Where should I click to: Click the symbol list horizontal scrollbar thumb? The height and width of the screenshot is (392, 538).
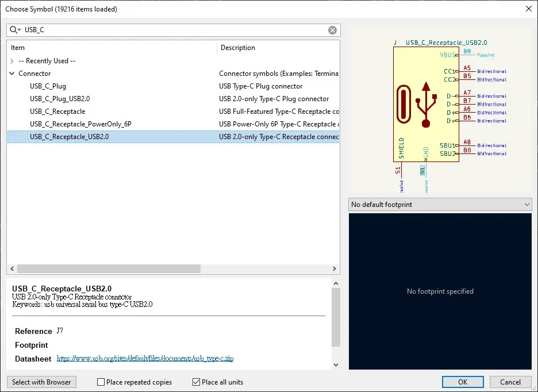coord(109,269)
